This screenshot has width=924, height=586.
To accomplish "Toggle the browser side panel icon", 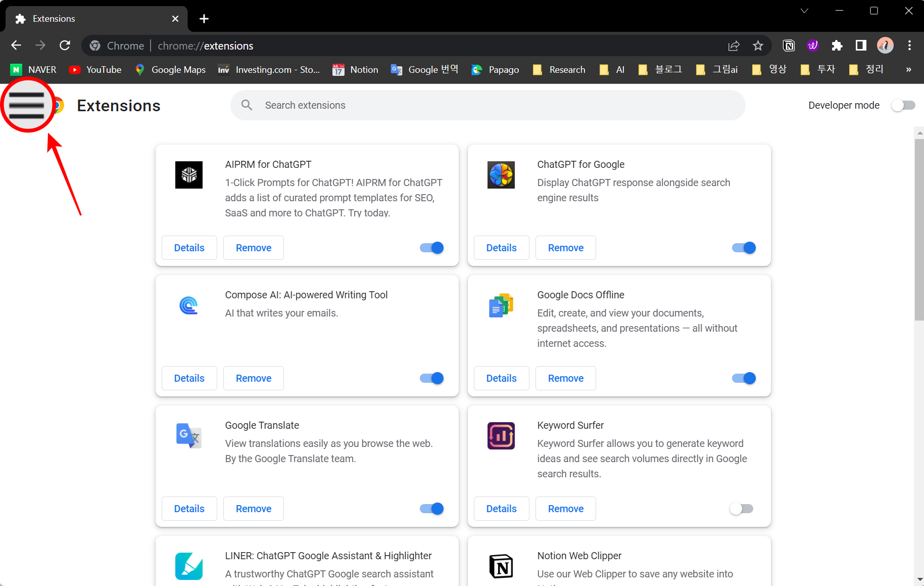I will click(x=861, y=46).
